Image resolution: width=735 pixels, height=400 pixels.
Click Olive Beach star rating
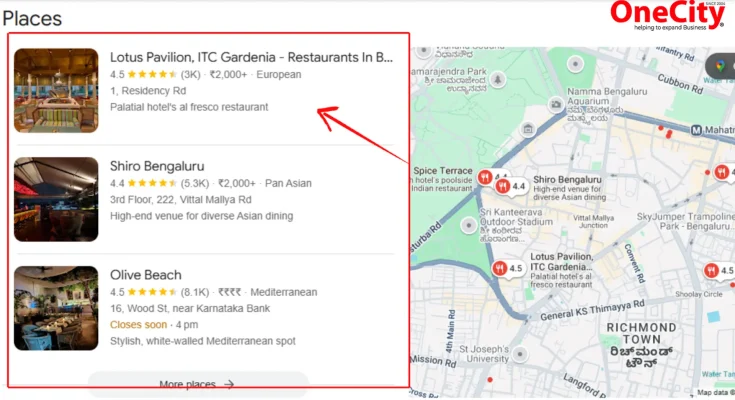(x=152, y=292)
